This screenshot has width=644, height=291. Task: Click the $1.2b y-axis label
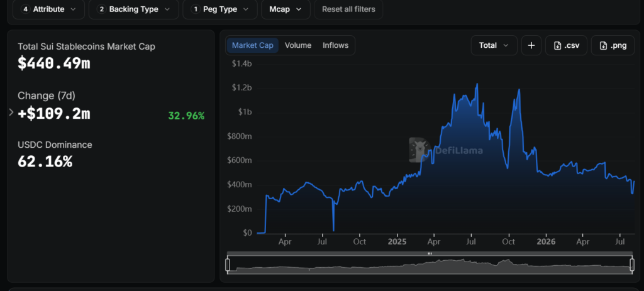click(241, 88)
